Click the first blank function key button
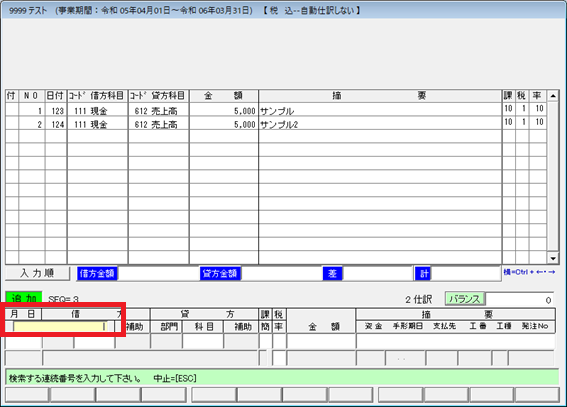Viewport: 567px width, 407px height. coord(27,395)
